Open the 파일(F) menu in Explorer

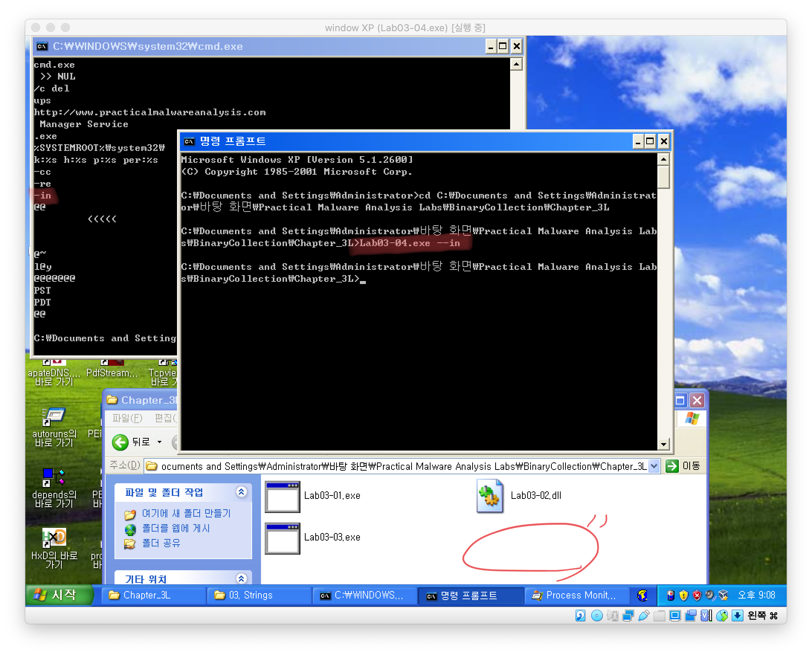click(x=127, y=418)
